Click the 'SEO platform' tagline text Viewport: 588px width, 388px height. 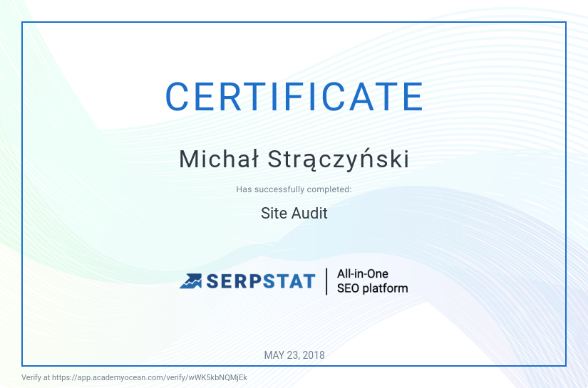coord(372,288)
